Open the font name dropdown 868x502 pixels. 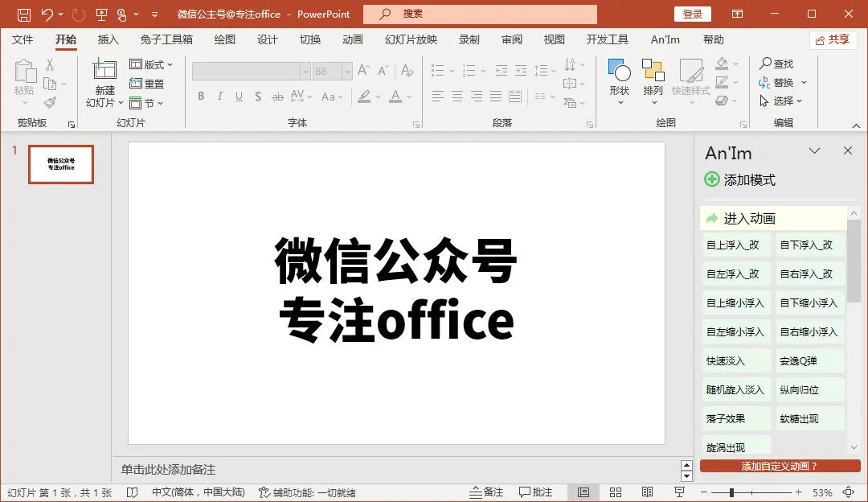click(x=305, y=71)
